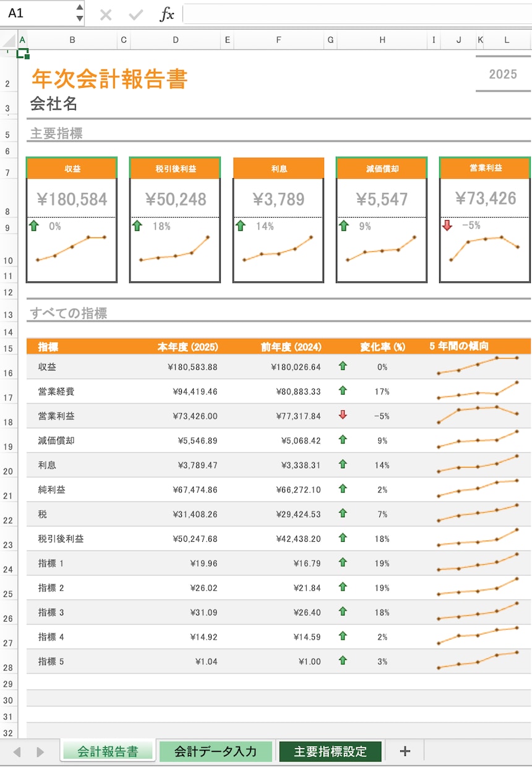Click red down arrow in 営業利益 card

point(447,225)
